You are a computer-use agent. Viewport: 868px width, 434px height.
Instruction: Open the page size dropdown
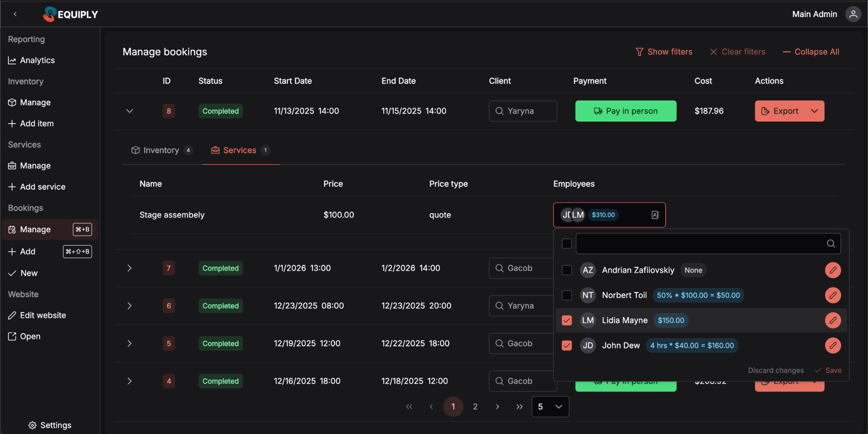pos(550,407)
